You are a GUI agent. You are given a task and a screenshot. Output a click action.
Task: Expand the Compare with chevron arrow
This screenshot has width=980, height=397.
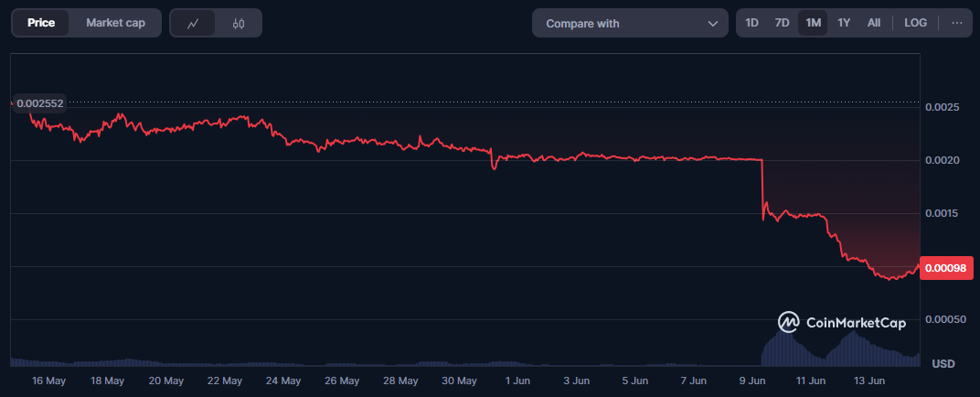pos(712,24)
